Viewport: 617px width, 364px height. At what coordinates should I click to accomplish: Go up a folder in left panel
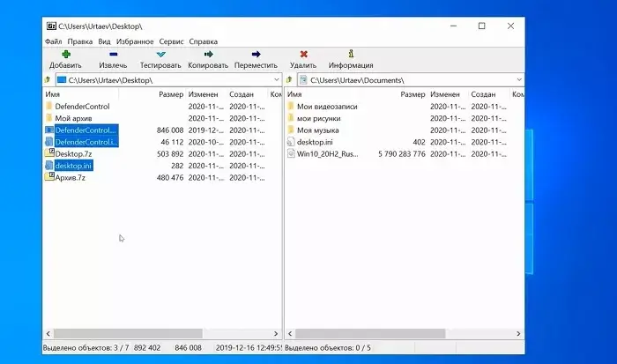click(48, 79)
